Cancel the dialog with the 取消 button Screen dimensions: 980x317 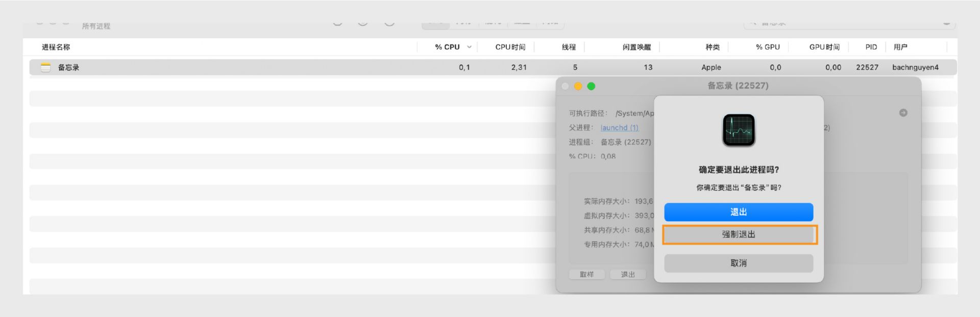click(739, 263)
